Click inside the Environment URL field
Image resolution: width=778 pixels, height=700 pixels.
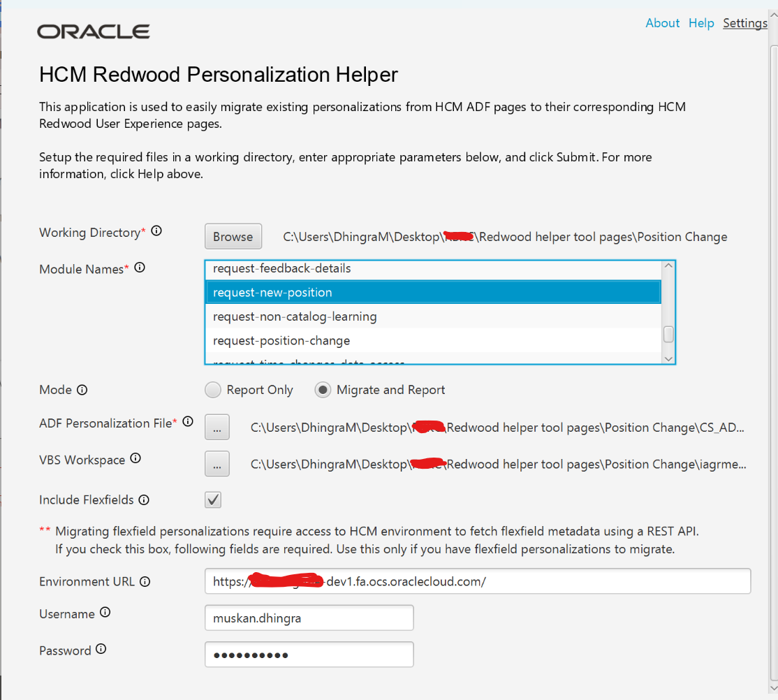(477, 581)
